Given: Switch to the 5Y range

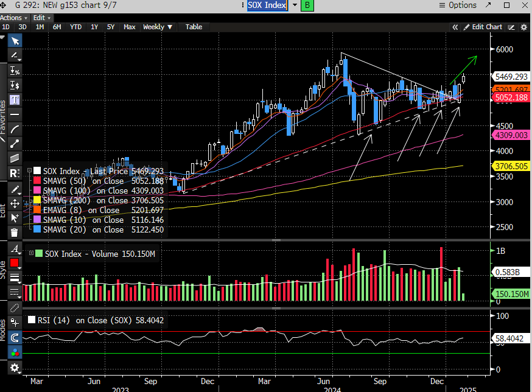Looking at the screenshot, I should (x=111, y=27).
